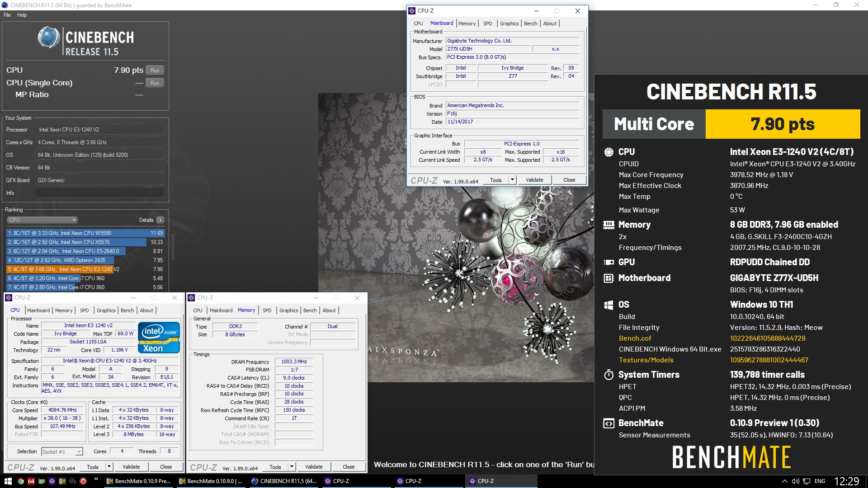
Task: Open About tab in left CPU-Z window
Action: [146, 310]
